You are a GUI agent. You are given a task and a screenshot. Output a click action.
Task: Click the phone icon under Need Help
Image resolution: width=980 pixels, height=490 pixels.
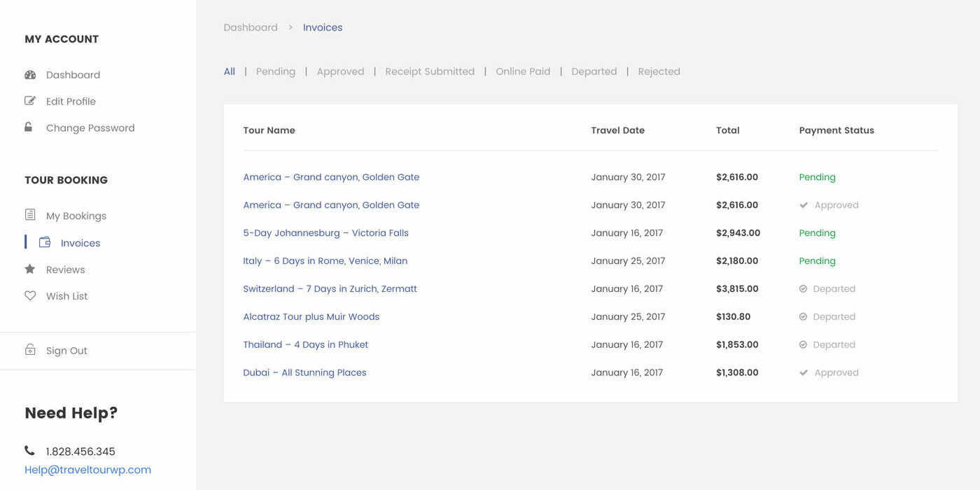tap(29, 451)
